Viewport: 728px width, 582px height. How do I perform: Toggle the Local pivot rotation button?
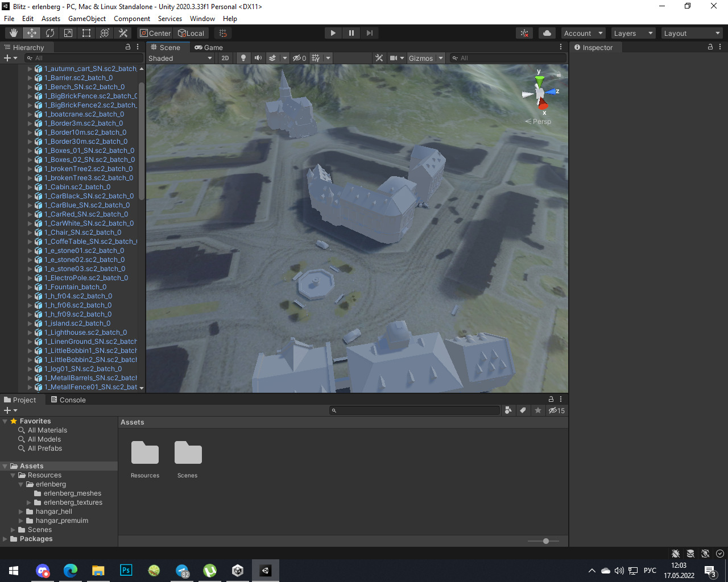point(191,33)
